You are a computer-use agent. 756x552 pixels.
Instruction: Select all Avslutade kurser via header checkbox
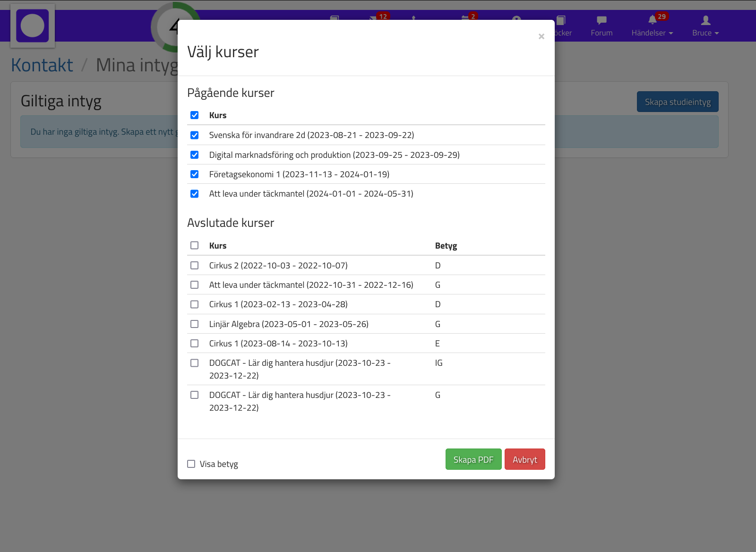coord(194,245)
